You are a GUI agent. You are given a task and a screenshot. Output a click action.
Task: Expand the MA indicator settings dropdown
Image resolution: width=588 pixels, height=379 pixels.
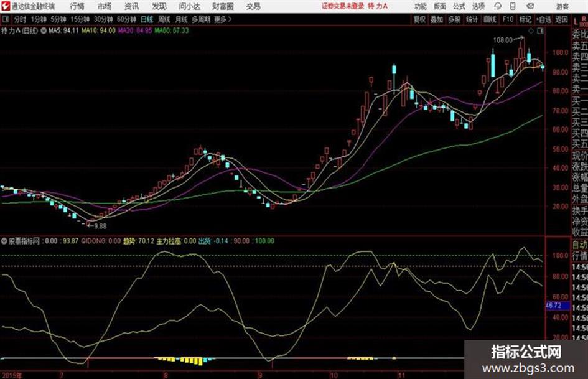[x=44, y=30]
